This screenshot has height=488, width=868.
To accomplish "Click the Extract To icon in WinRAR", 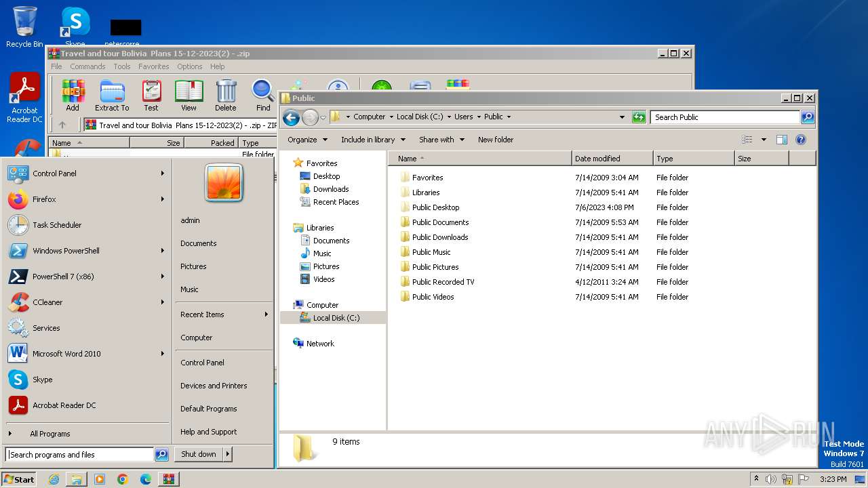I will [x=112, y=96].
